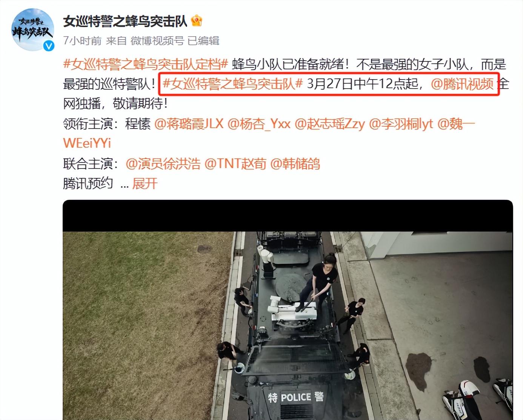523x420 pixels.
Task: Open the @腾讯视频 mention
Action: click(462, 84)
